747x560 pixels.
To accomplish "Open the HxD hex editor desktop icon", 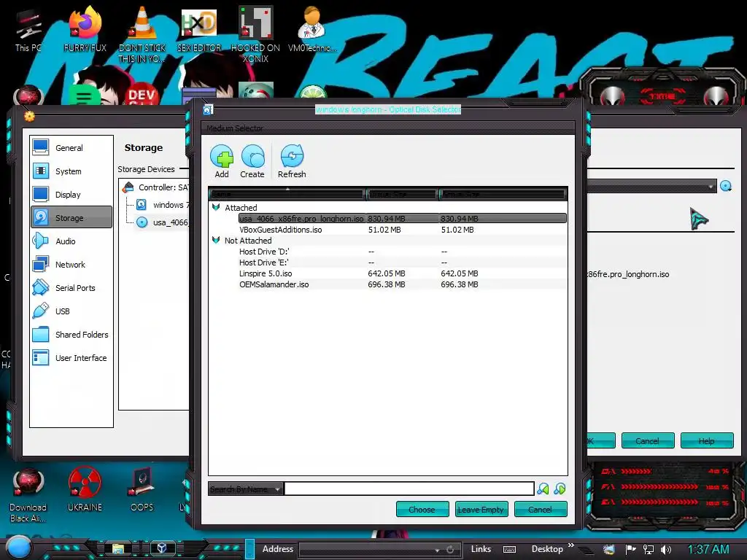I will [199, 29].
